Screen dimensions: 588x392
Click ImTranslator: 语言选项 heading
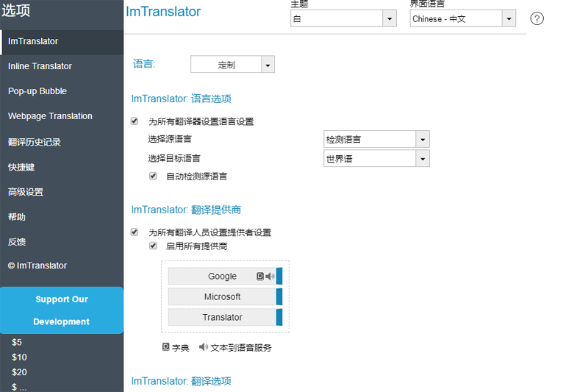click(x=181, y=99)
